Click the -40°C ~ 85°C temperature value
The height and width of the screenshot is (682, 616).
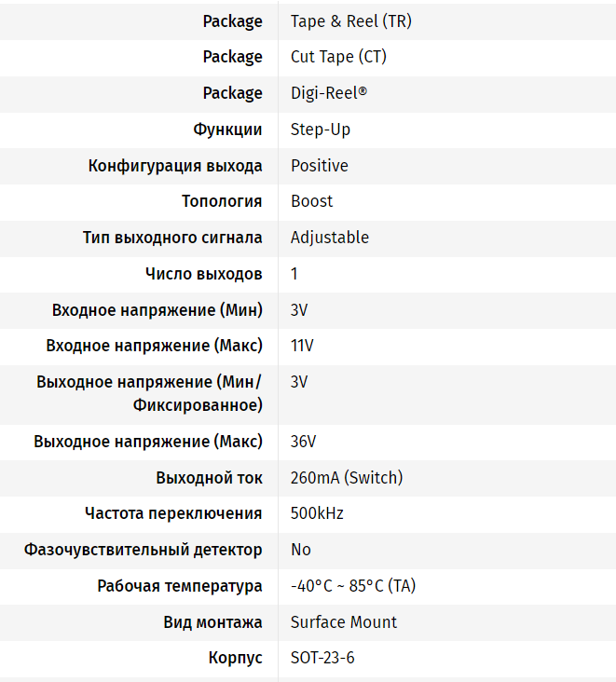[353, 586]
